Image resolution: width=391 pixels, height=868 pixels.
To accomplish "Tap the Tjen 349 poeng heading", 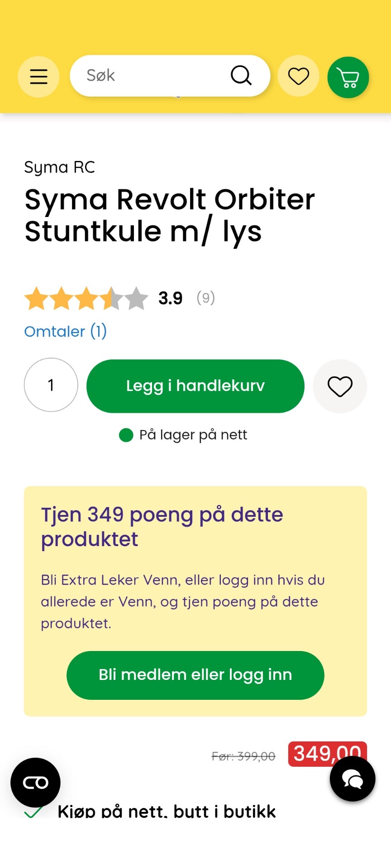I will [x=162, y=527].
